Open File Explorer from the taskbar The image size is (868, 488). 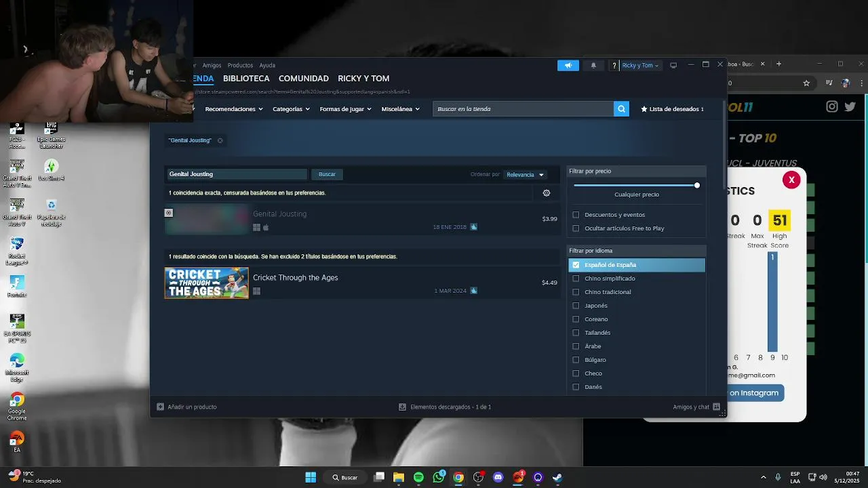[x=399, y=477]
